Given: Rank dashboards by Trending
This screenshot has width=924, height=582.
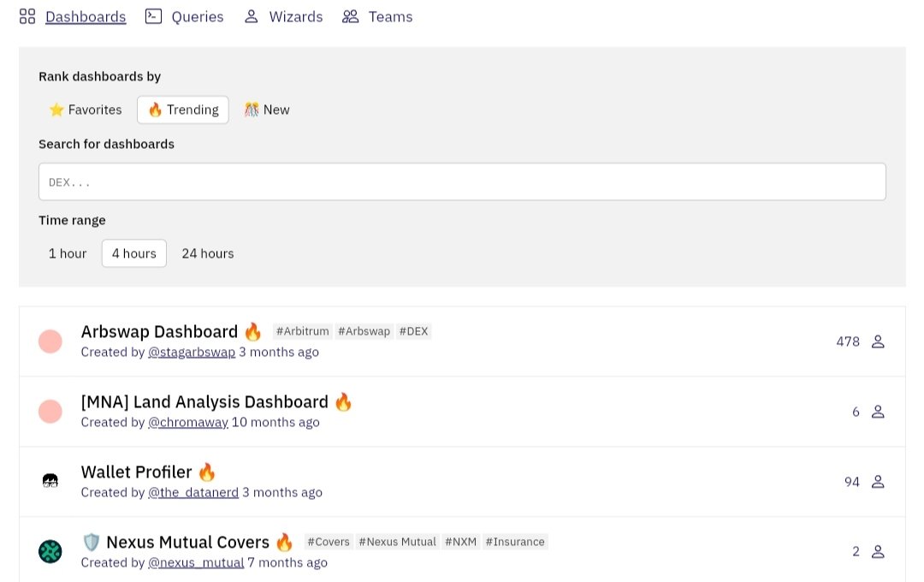Looking at the screenshot, I should (183, 110).
